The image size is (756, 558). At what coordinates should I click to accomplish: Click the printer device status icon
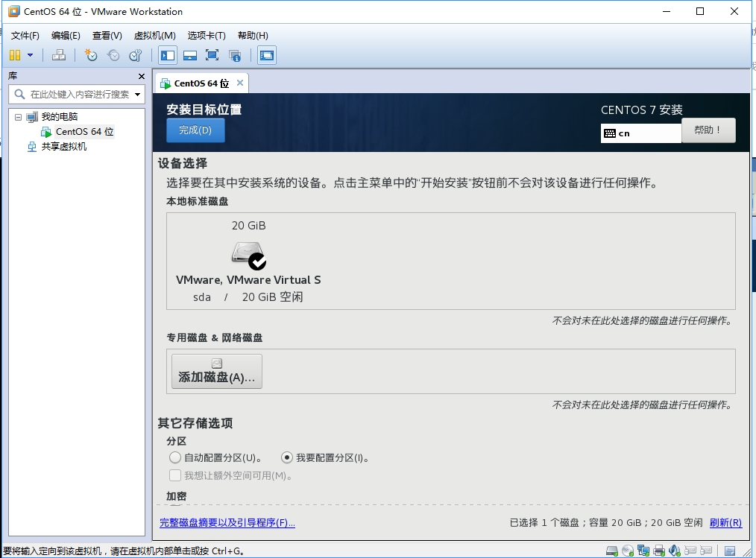click(x=658, y=551)
